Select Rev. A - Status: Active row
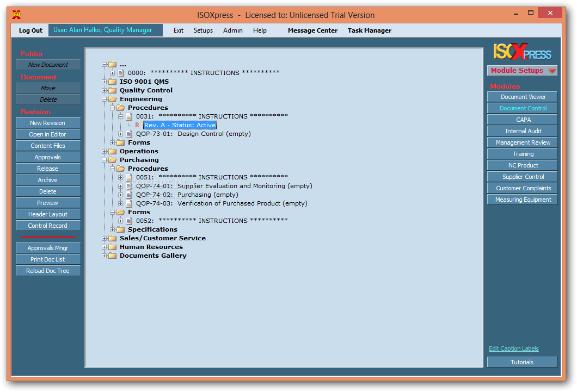This screenshot has width=577, height=392. tap(180, 125)
